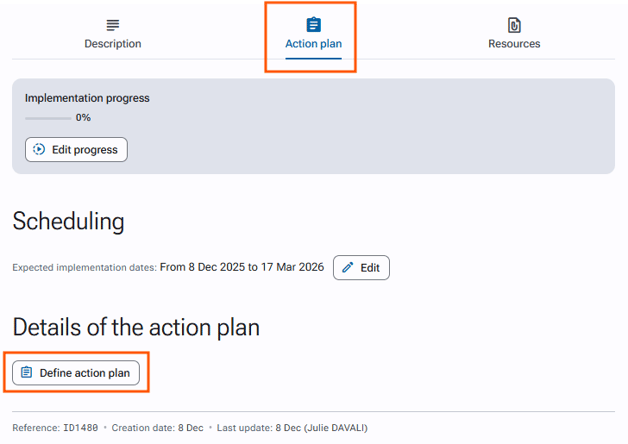Click the Edit button for implementation dates
Image resolution: width=628 pixels, height=444 pixels.
coord(361,267)
